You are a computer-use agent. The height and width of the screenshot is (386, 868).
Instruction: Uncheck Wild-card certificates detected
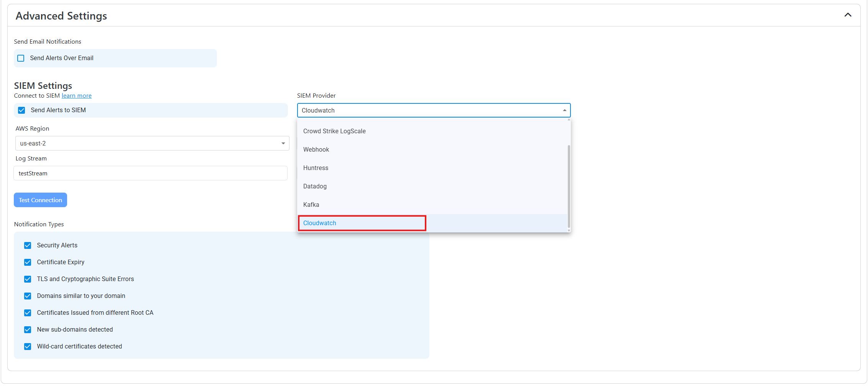(28, 346)
